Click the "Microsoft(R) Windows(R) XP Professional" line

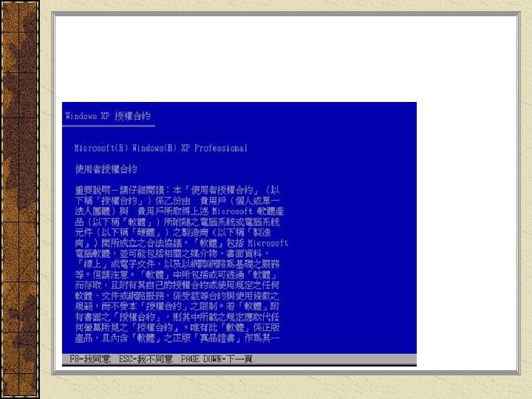[161, 148]
